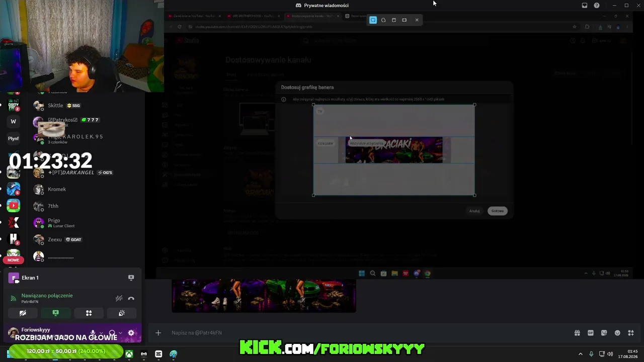Open the Foriowskyyy user profile avatar
The width and height of the screenshot is (644, 362).
(x=14, y=333)
